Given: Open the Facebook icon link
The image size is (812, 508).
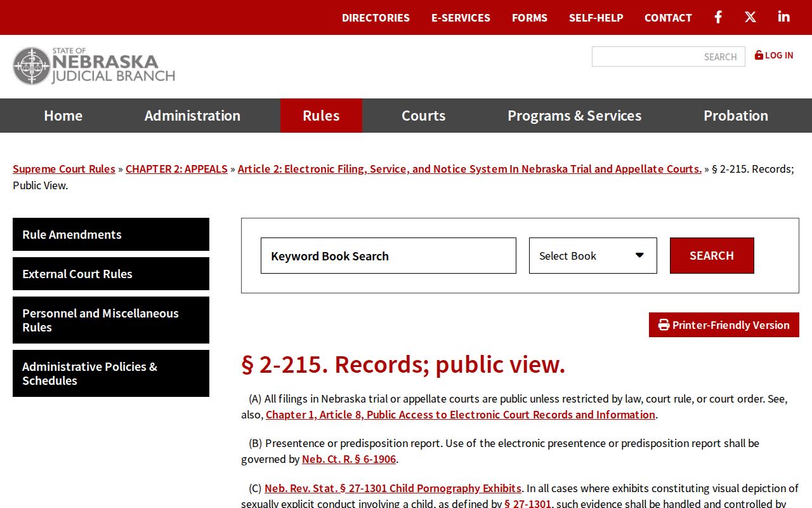Looking at the screenshot, I should point(718,17).
